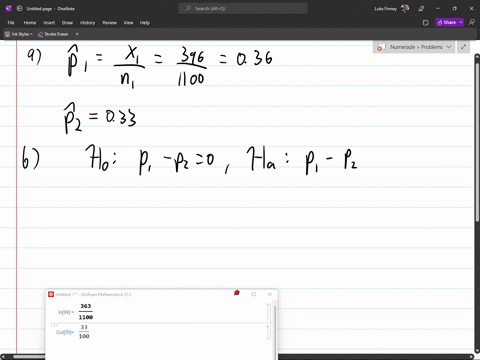This screenshot has width=480, height=360.
Task: Select the Stroke Eraser tool
Action: [53, 34]
